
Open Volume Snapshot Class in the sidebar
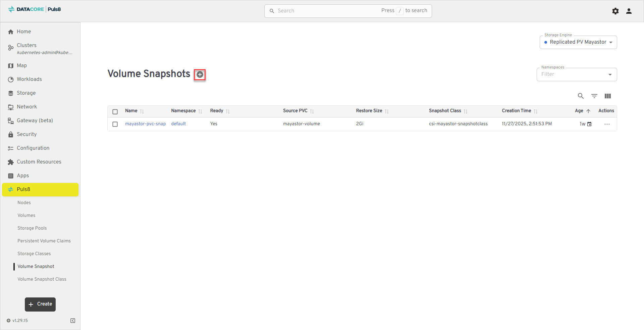[x=42, y=279]
